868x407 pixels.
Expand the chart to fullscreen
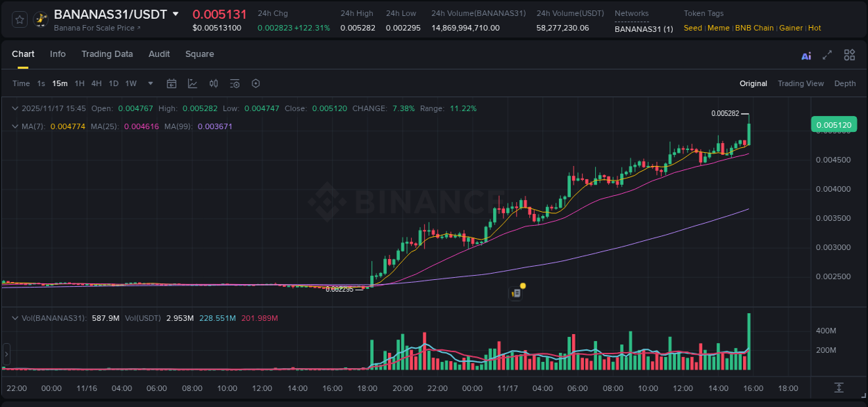827,54
